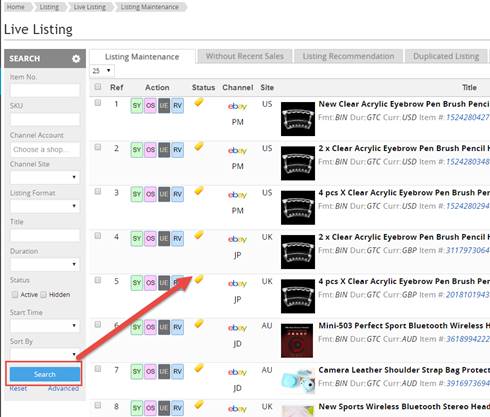Viewport: 490px width, 417px height.
Task: Click RV action icon in row 7
Action: pyautogui.click(x=177, y=372)
